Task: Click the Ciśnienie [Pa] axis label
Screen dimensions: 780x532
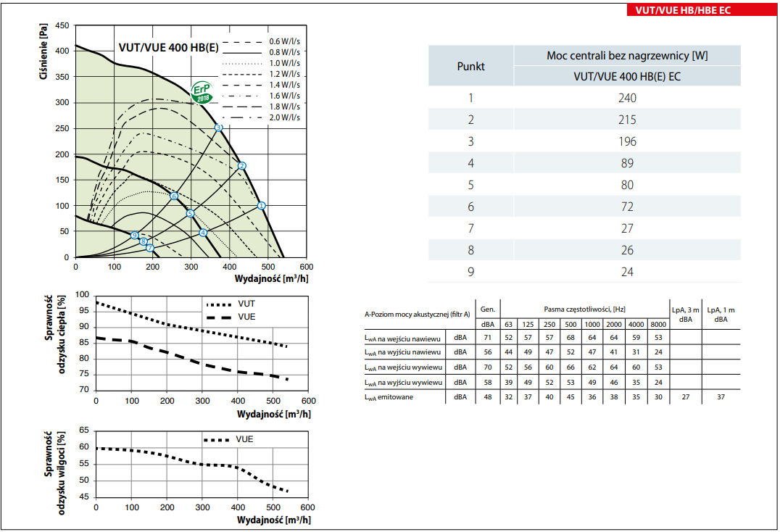Action: tap(43, 51)
